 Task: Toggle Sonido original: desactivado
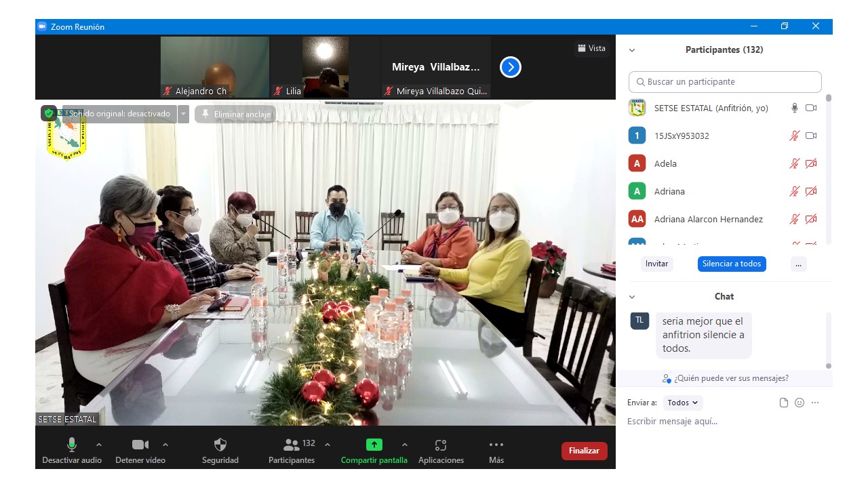pyautogui.click(x=118, y=114)
